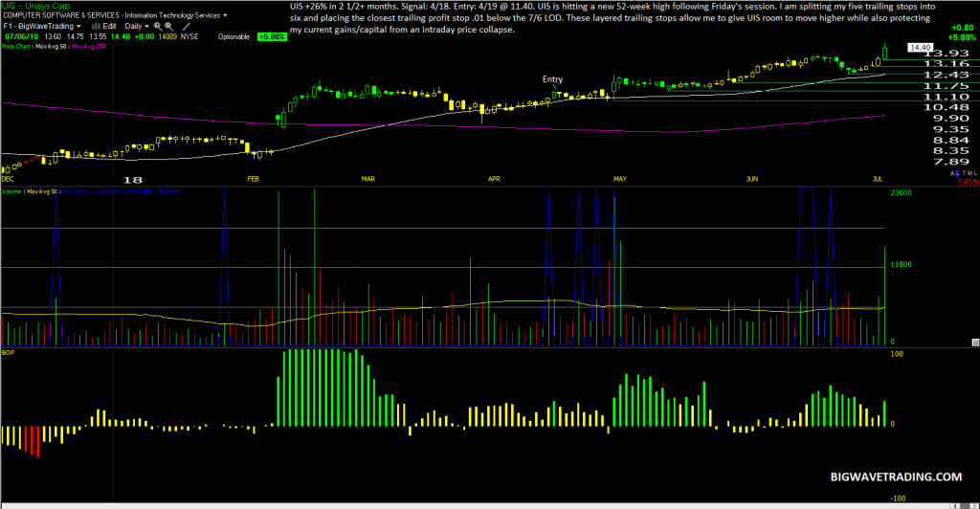Screen dimensions: 980x509
Task: Click the Entry annotation on the chart
Action: [552, 79]
